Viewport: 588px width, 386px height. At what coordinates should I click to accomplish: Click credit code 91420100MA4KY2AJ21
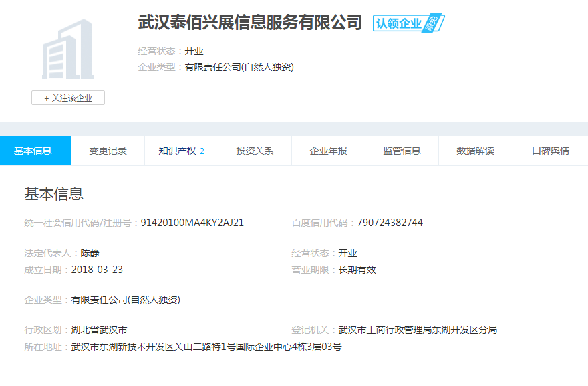(192, 223)
